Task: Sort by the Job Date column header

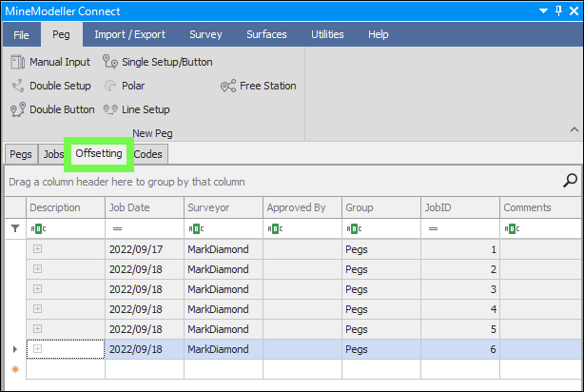Action: (x=145, y=207)
